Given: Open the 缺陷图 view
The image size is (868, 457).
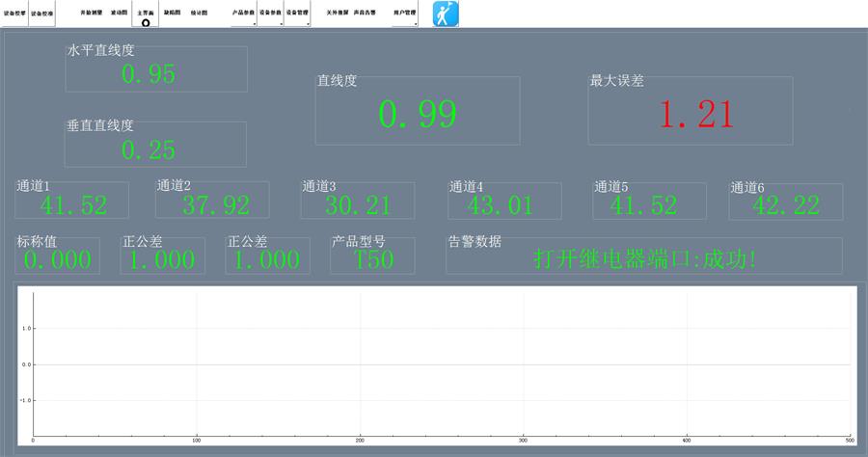Looking at the screenshot, I should coord(172,13).
